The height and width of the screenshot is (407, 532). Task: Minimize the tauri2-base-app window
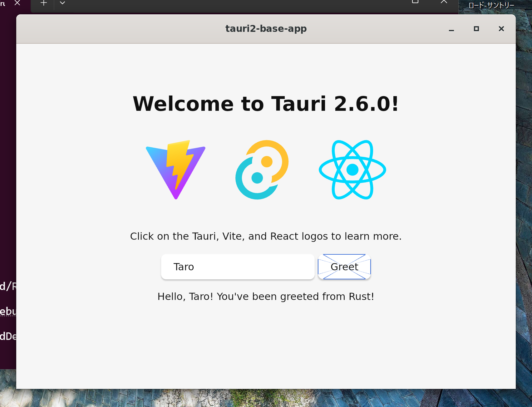451,29
